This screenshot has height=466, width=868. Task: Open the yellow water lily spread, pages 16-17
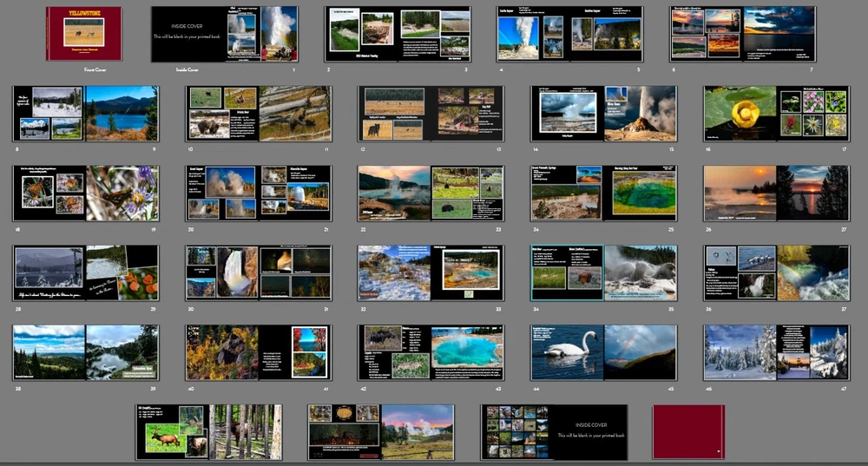(776, 114)
